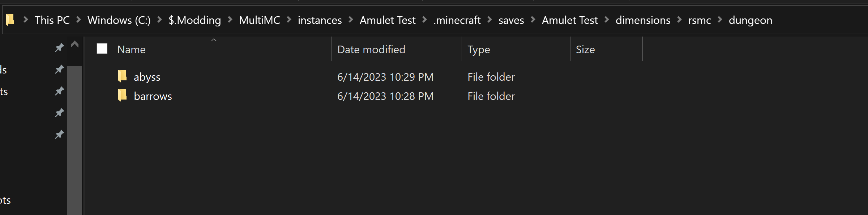Image resolution: width=868 pixels, height=215 pixels.
Task: Expand the chevron after saves
Action: pyautogui.click(x=532, y=20)
